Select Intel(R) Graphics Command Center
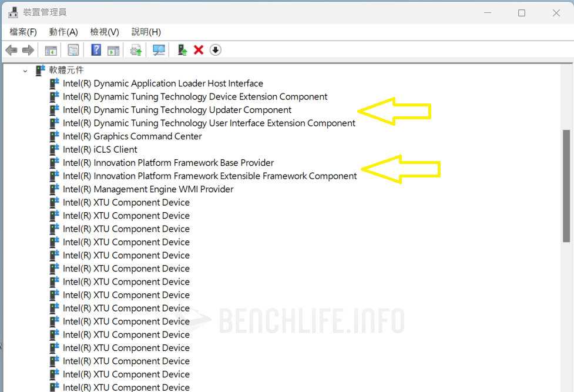The image size is (574, 392). tap(132, 136)
